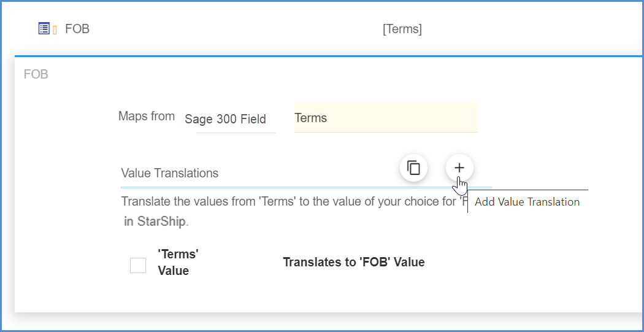Click the blue list icon beside FOB

point(44,28)
